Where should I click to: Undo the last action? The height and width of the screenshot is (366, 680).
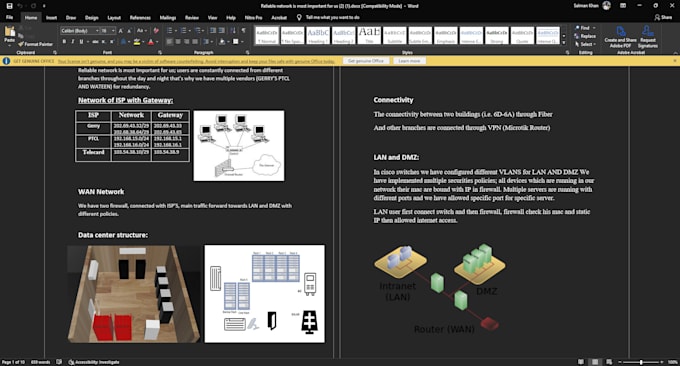point(20,6)
